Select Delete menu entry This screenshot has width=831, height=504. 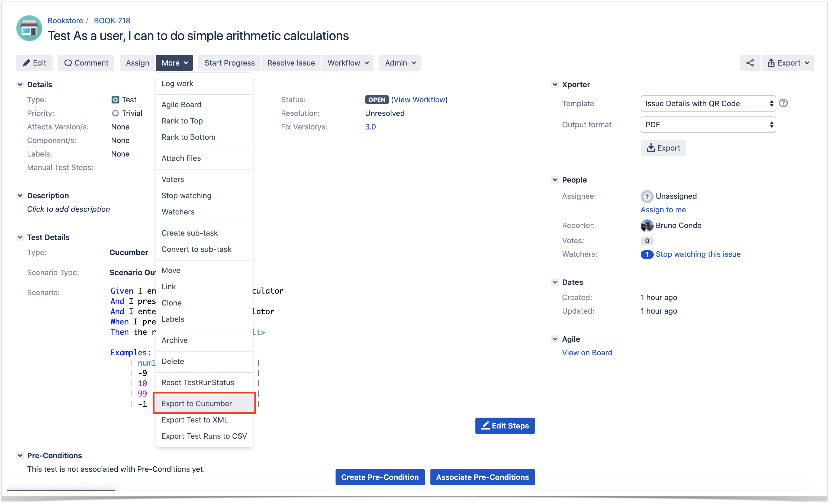205,362
